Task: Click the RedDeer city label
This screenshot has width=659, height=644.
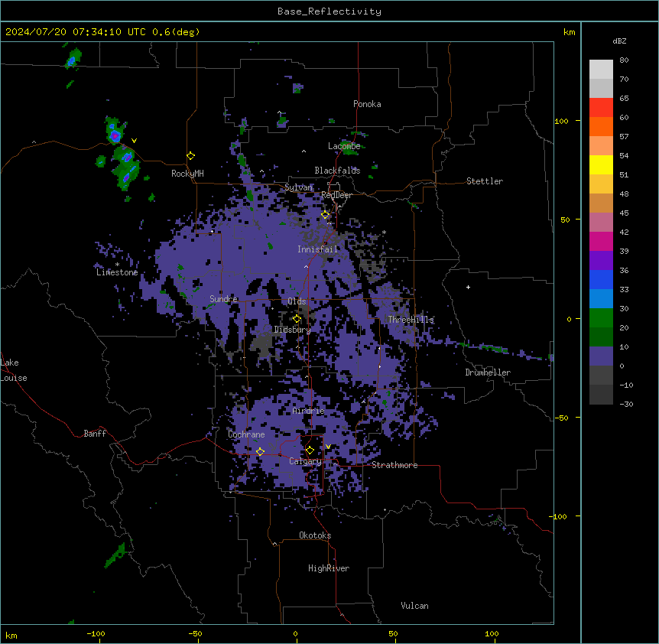Action: point(336,195)
